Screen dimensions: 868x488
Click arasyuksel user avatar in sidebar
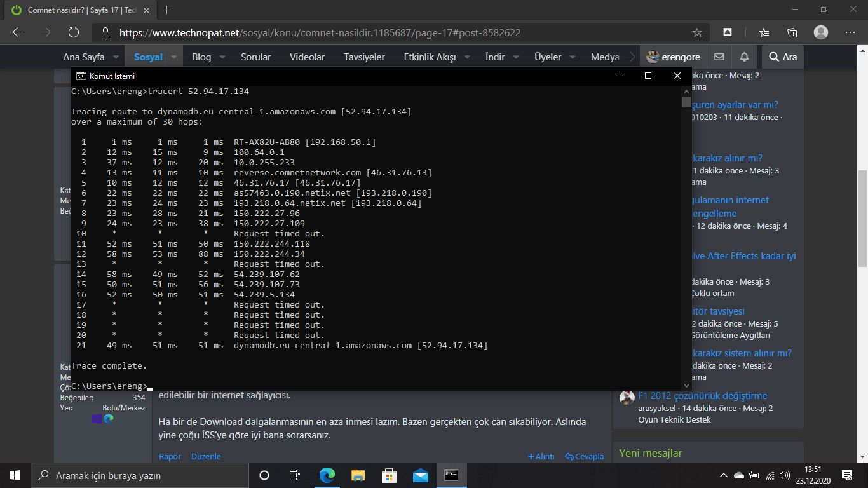click(x=627, y=397)
